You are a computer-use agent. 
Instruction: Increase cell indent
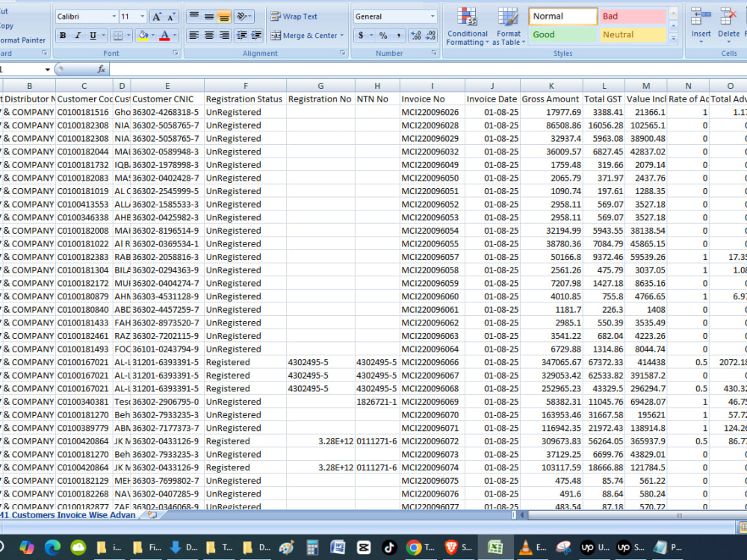[256, 36]
